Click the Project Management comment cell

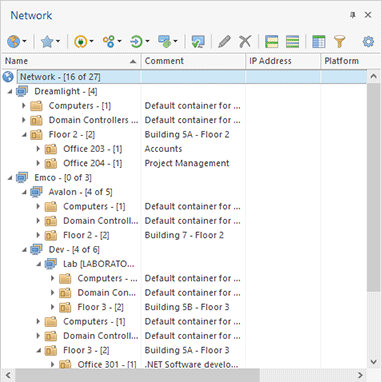(x=187, y=163)
